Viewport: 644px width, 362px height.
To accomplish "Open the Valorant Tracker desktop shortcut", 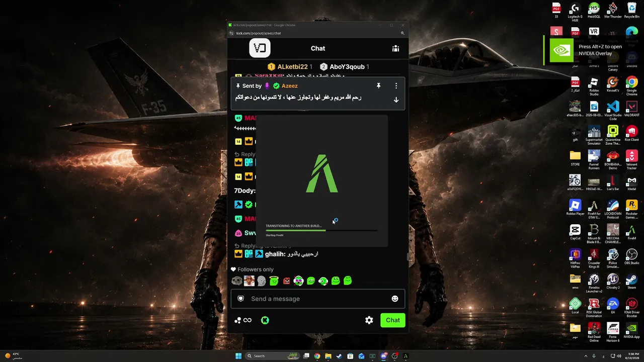I will click(x=631, y=159).
